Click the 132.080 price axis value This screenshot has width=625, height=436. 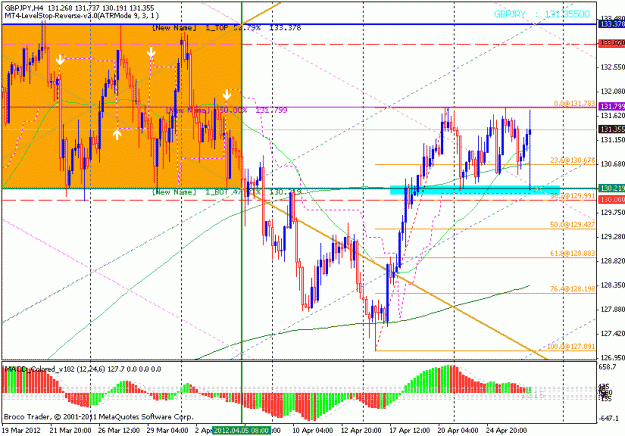pyautogui.click(x=612, y=91)
